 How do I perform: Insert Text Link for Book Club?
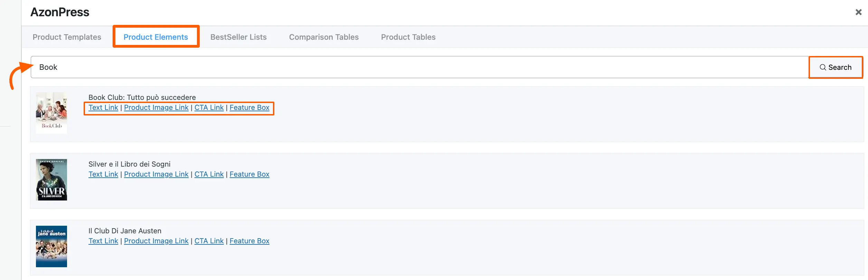(103, 108)
